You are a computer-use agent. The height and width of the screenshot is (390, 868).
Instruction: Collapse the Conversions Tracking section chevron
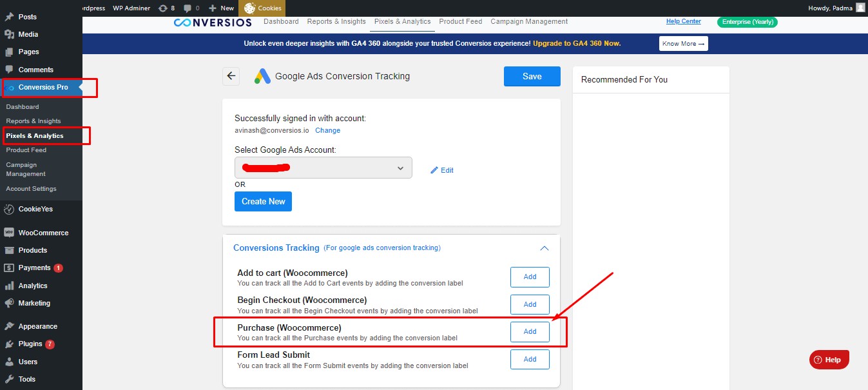pyautogui.click(x=545, y=248)
